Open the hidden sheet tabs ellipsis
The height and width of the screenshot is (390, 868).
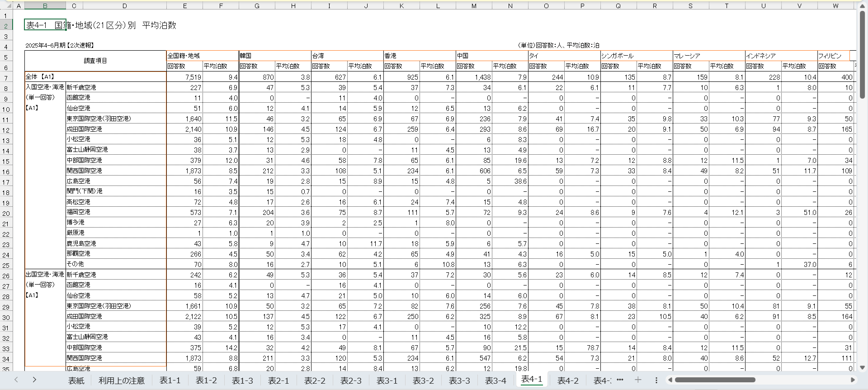[620, 380]
